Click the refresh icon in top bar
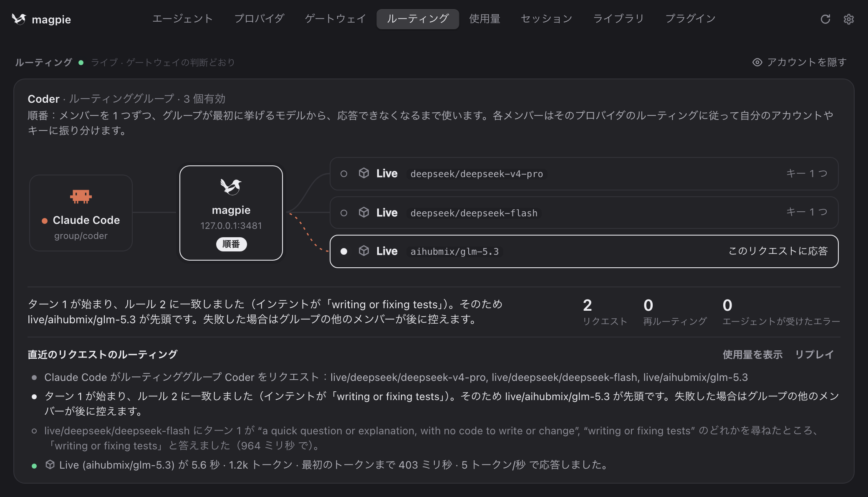 (x=825, y=19)
